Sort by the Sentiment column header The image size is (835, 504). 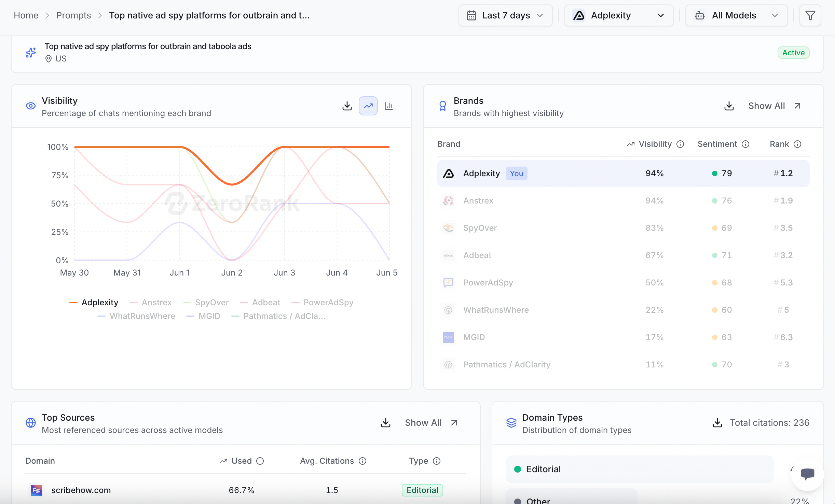(x=717, y=144)
